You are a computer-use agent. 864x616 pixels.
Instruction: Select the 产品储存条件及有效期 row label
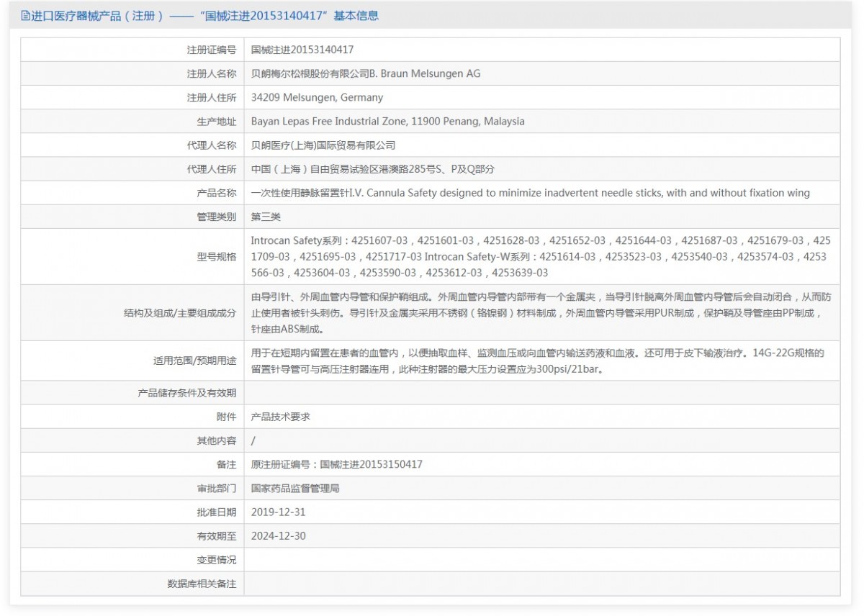[187, 394]
